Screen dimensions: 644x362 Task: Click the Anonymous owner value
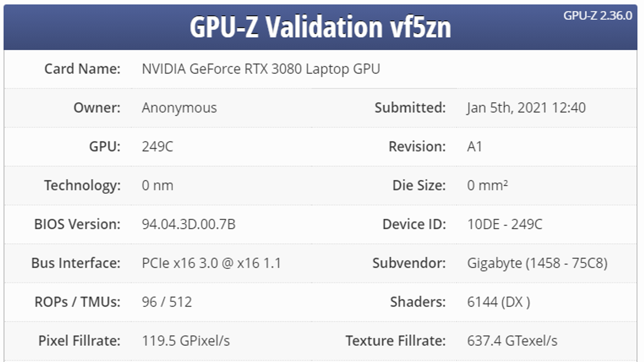[x=179, y=108]
